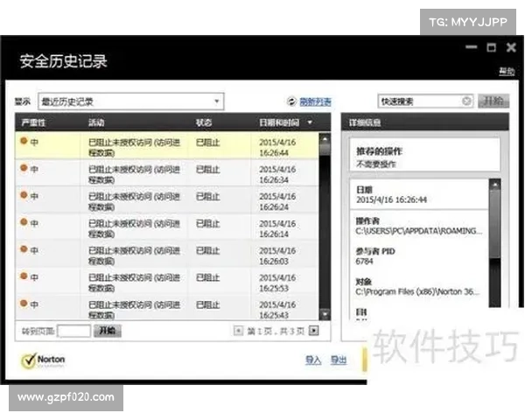This screenshot has width=525, height=420.
Task: Click the Norton logo
Action: [43, 360]
